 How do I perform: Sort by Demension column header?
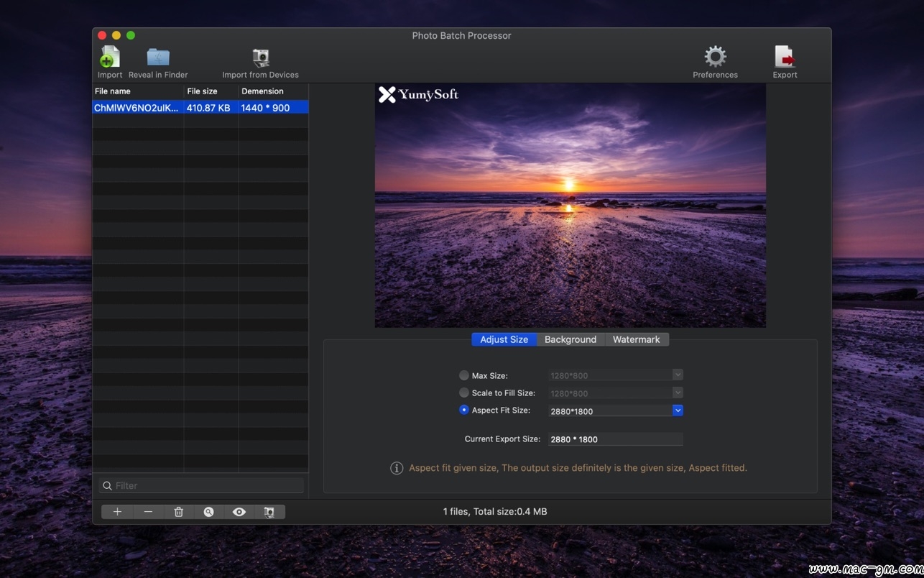point(273,91)
